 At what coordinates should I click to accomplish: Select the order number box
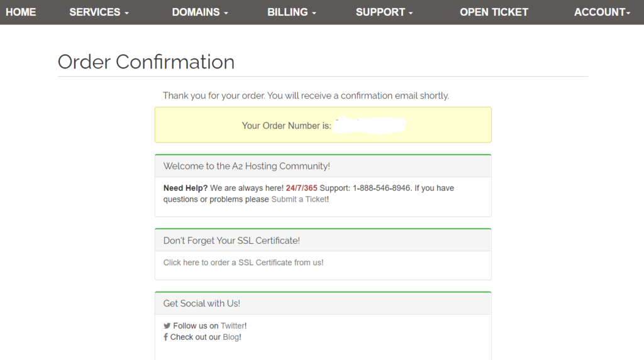coord(323,125)
